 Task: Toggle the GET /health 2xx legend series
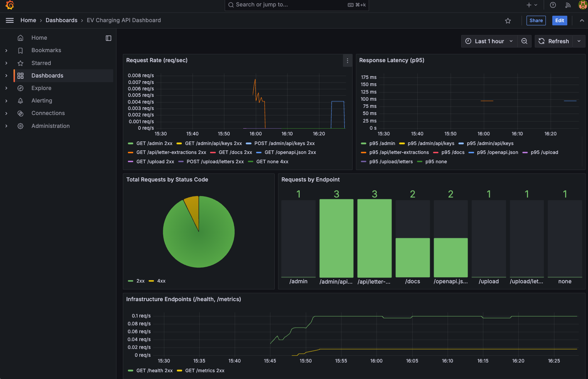(154, 370)
